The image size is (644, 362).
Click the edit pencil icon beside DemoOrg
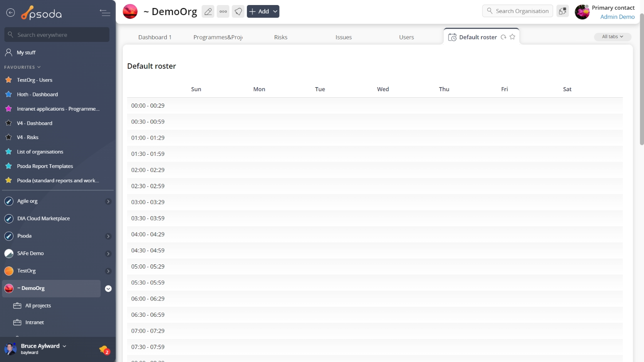(208, 11)
